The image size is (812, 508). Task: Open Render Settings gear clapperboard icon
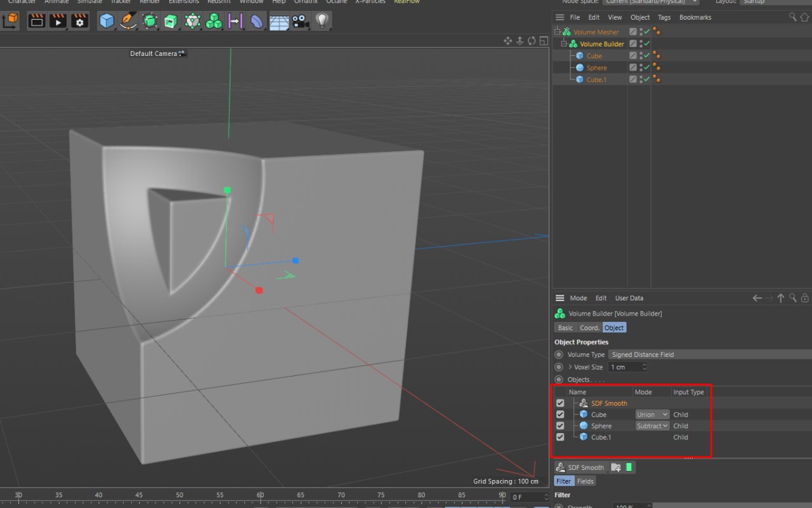(79, 21)
